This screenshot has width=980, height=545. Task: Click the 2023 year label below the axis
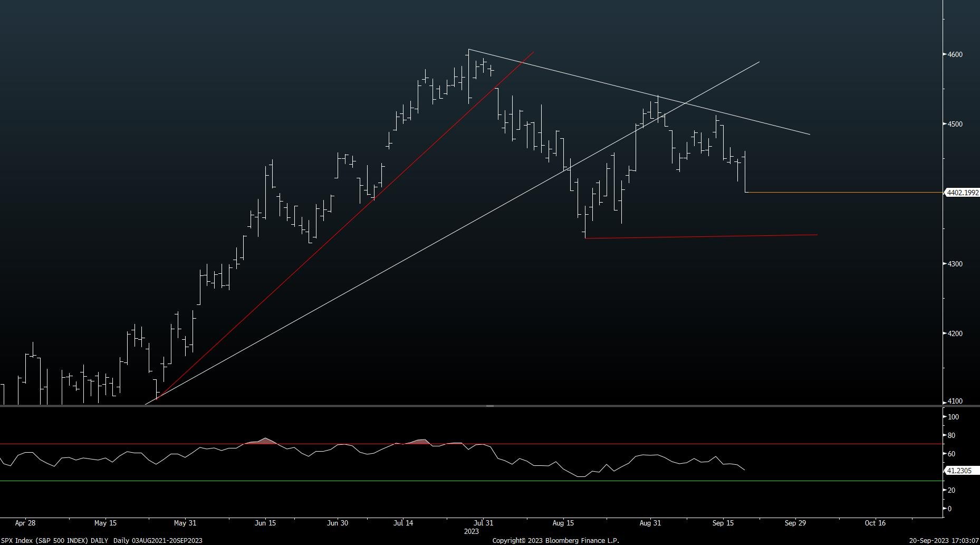[x=470, y=532]
